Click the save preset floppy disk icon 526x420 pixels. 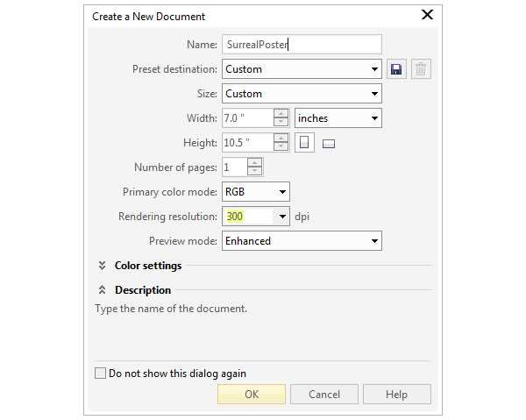coord(397,69)
